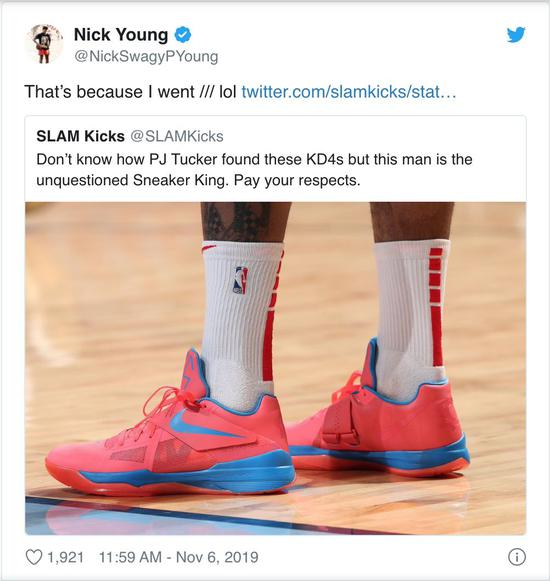Follow the twitter.com/slamkicks/stat… link

[x=349, y=92]
